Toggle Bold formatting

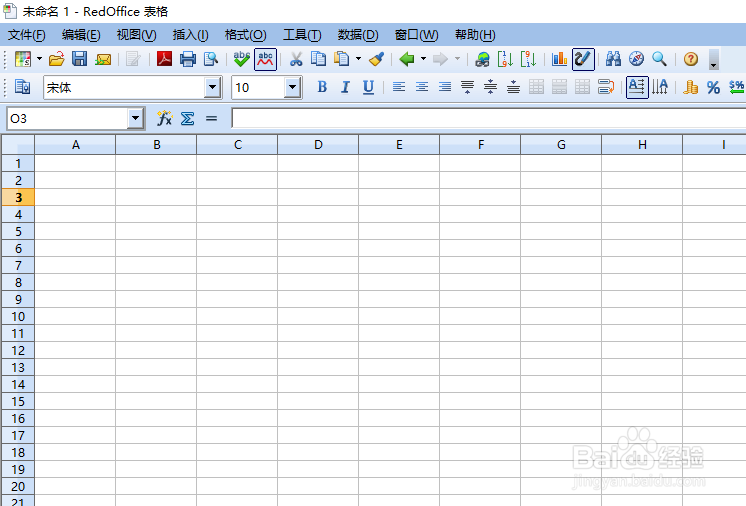coord(322,87)
